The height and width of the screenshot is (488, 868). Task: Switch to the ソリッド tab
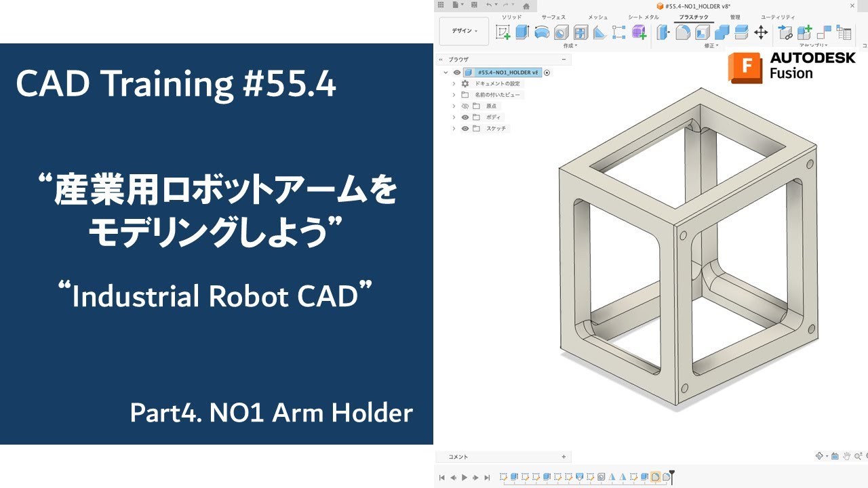tap(511, 17)
